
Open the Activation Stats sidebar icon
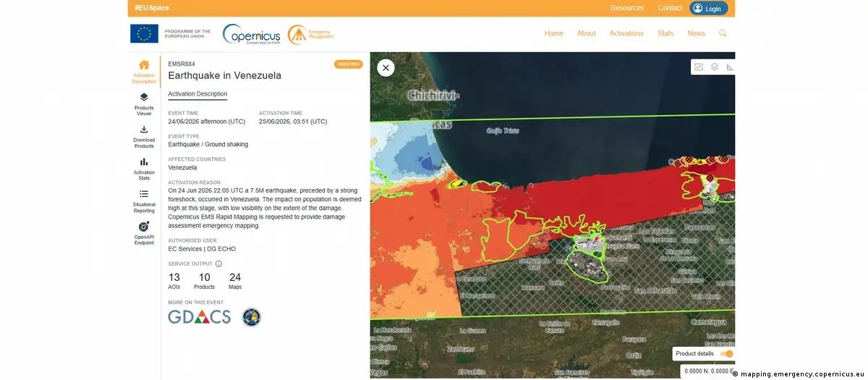(x=144, y=169)
